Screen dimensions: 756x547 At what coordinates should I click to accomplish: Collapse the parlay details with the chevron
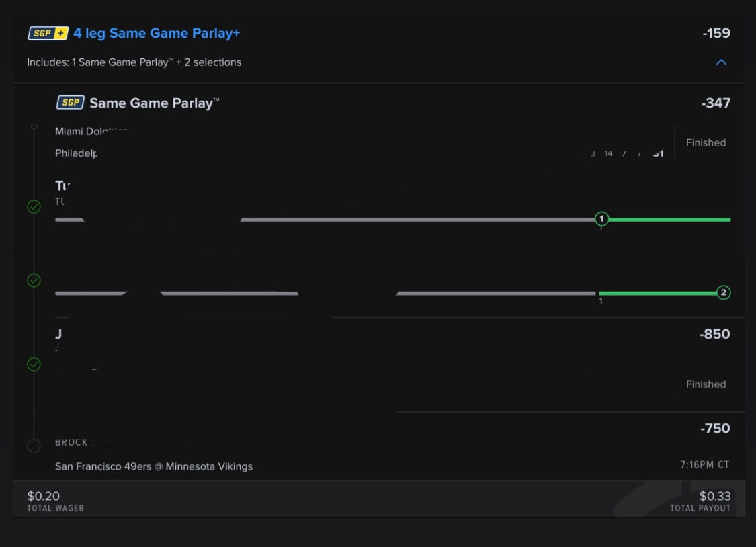tap(721, 62)
